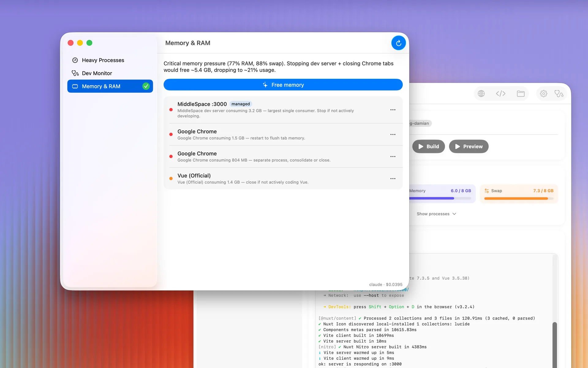Viewport: 588px width, 368px height.
Task: Open the globe icon in background window toolbar
Action: (481, 94)
